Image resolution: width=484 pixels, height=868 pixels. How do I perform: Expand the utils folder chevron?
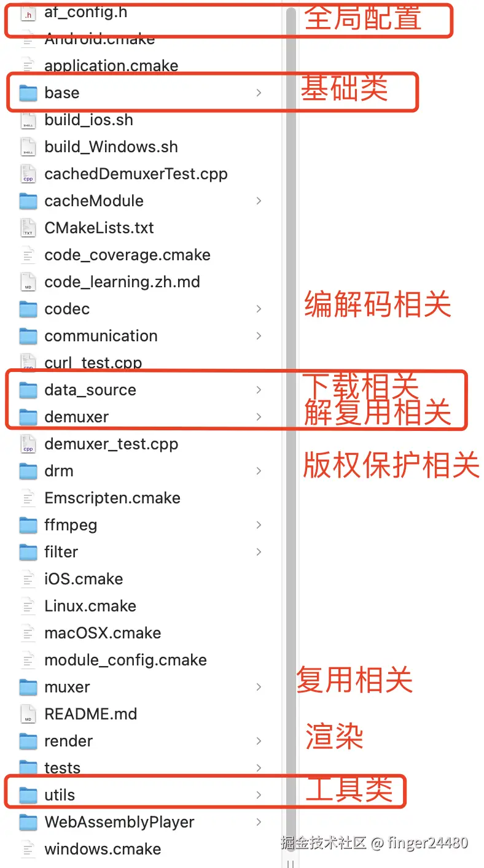point(259,795)
